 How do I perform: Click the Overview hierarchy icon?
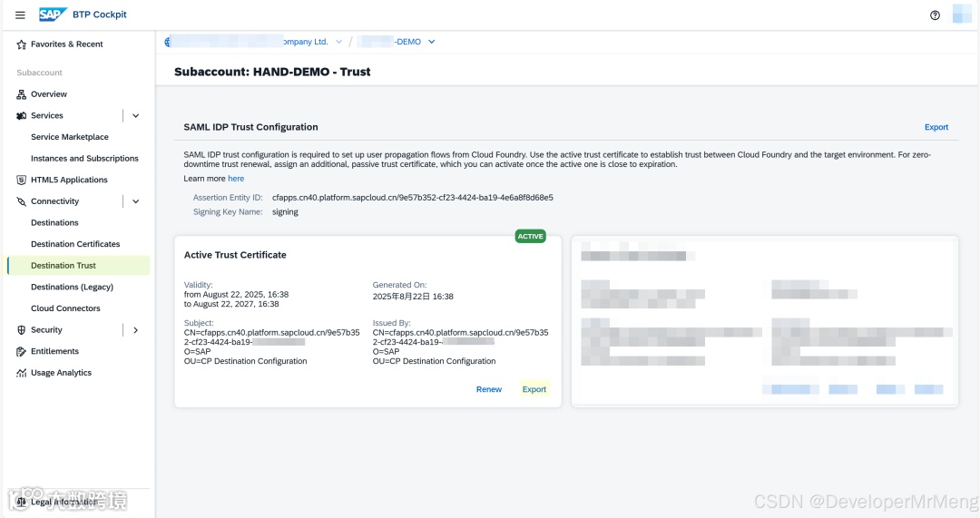pos(21,94)
